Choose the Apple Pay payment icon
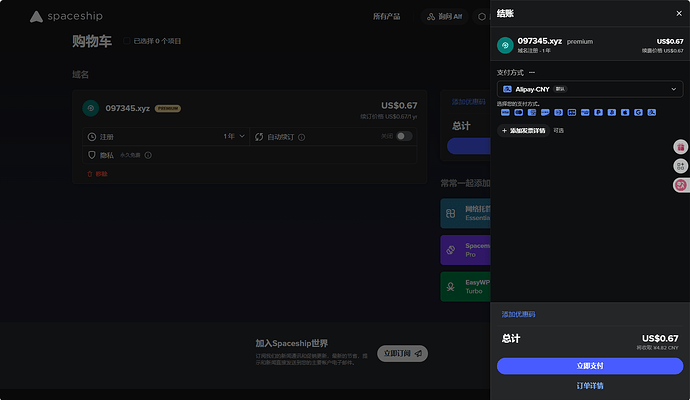690x400 pixels. pyautogui.click(x=625, y=113)
